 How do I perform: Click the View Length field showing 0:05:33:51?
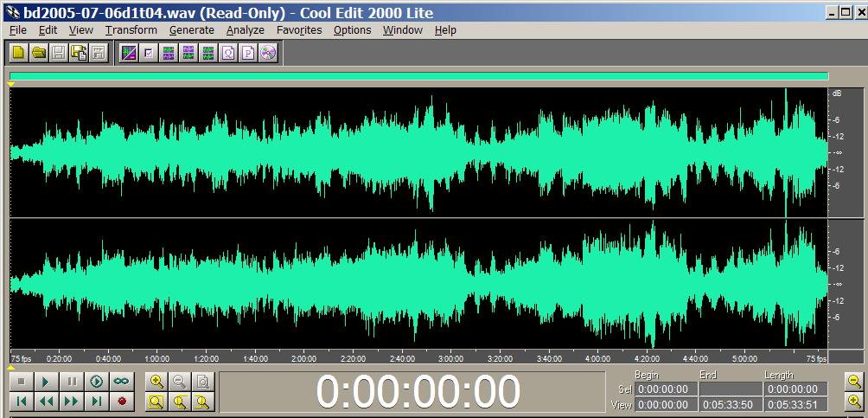(795, 405)
